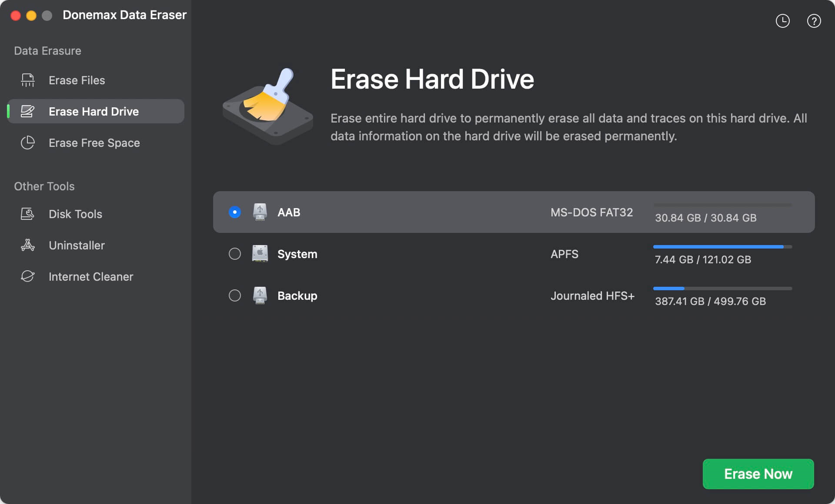This screenshot has width=835, height=504.
Task: Switch to Erase Hard Drive section
Action: [96, 112]
